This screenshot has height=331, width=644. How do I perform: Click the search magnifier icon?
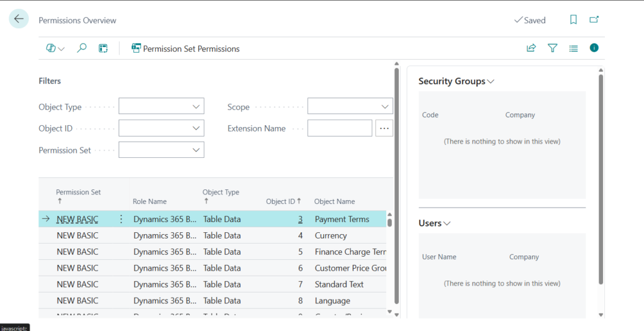pos(82,48)
